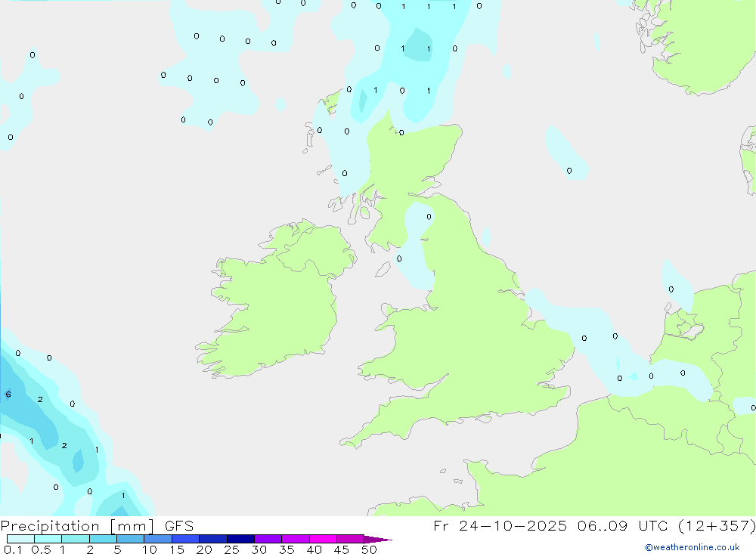Click the "30" legend scale value
The image size is (756, 554).
tap(259, 549)
